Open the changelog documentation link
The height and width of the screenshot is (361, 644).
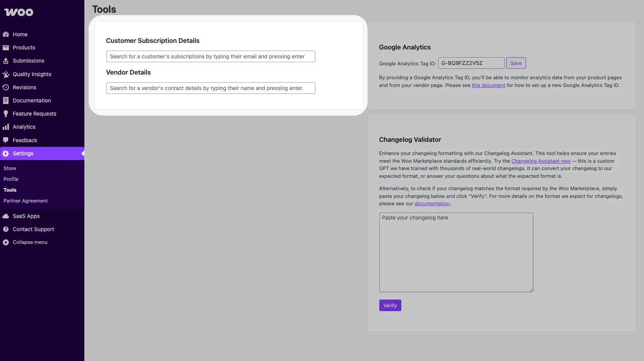(x=432, y=204)
